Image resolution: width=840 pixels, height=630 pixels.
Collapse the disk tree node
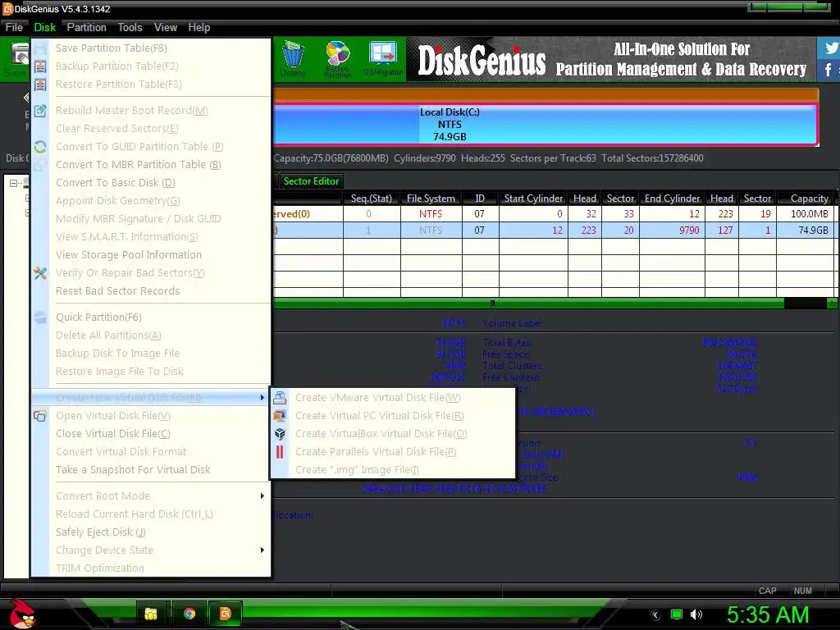pos(13,183)
